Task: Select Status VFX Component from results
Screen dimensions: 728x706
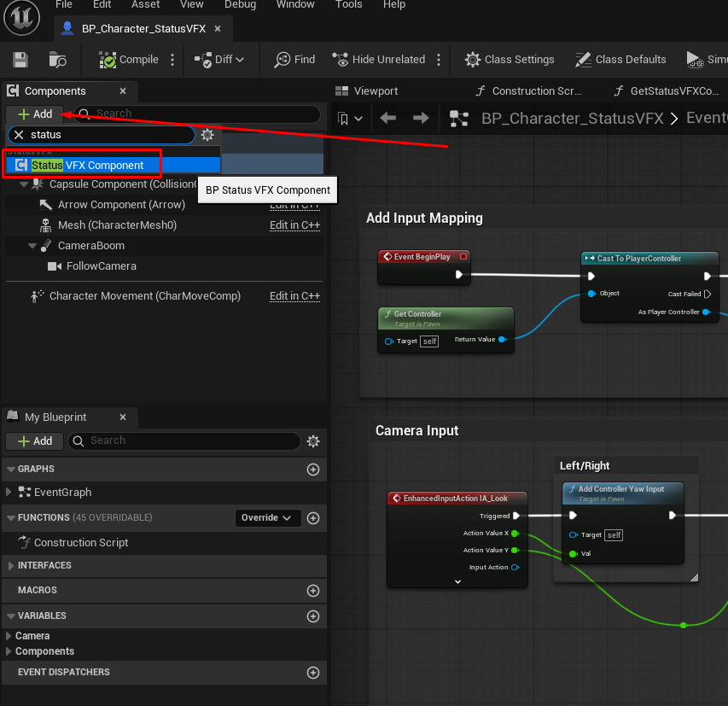Action: (x=88, y=165)
